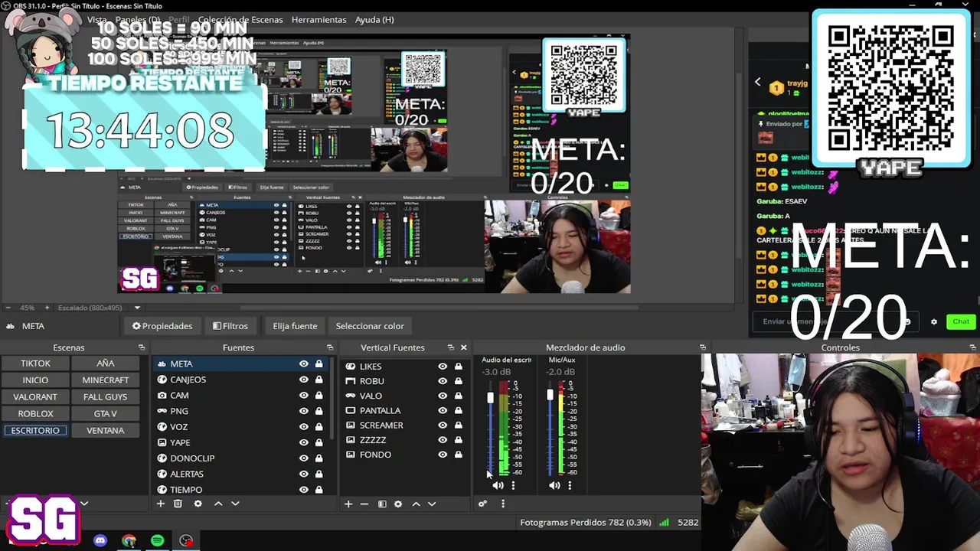Undock the Mezclador de audio panel
This screenshot has width=980, height=551.
tap(702, 347)
